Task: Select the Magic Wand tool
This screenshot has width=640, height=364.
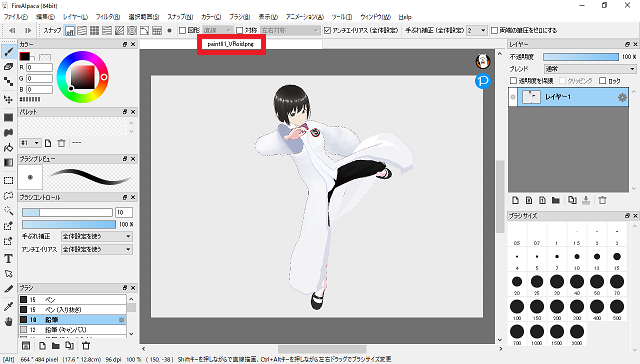Action: coord(8,211)
